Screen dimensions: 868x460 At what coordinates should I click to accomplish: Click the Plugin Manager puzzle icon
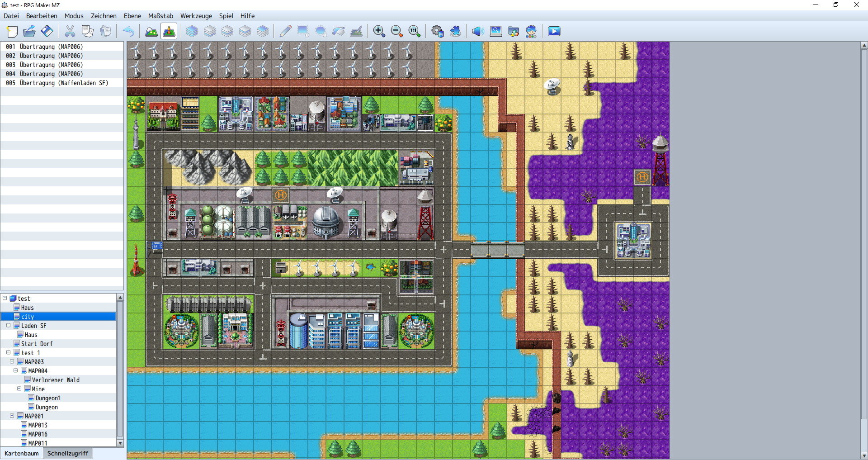tap(455, 31)
